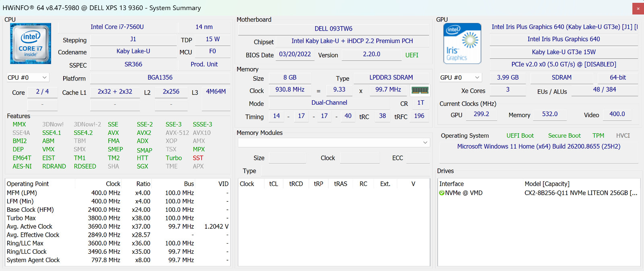Click the UEFI Boot indicator
The image size is (644, 271).
[x=520, y=136]
